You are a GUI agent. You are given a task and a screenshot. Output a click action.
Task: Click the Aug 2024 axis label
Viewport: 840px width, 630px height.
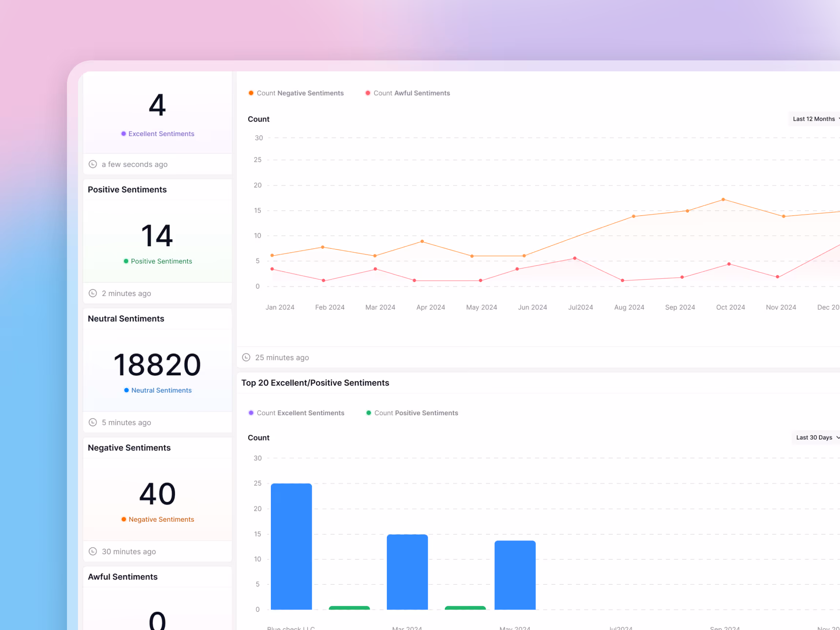(629, 307)
